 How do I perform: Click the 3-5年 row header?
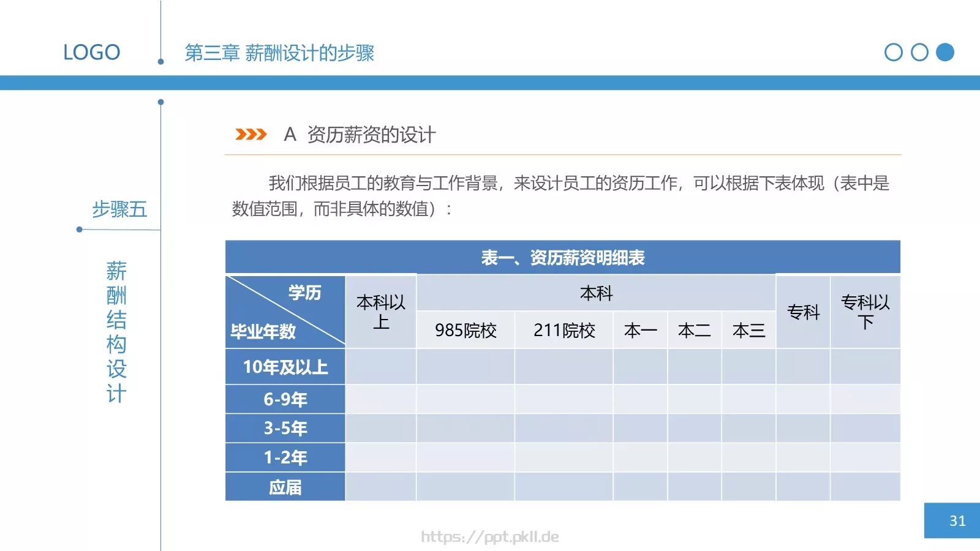(x=285, y=428)
